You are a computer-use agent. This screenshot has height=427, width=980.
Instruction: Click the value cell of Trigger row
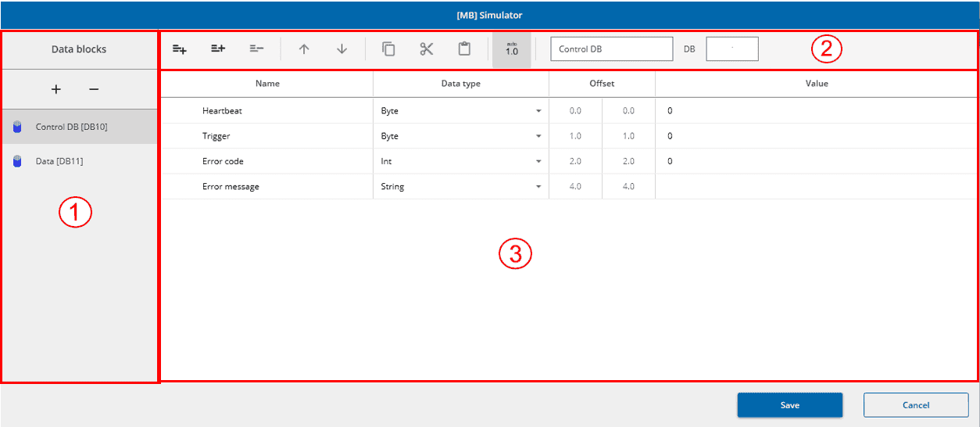817,136
